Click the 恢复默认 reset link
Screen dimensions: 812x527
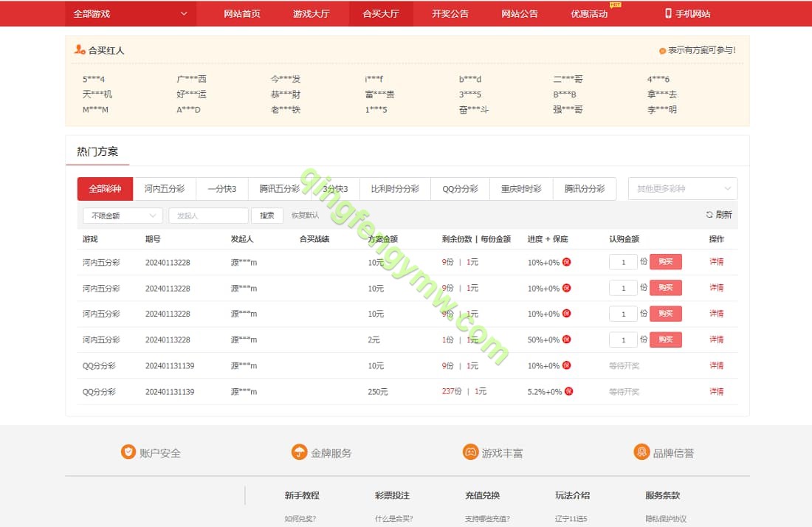click(305, 216)
